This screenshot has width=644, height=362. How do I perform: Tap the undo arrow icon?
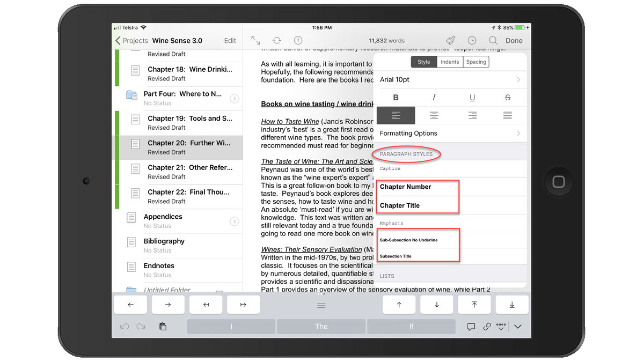tap(125, 327)
